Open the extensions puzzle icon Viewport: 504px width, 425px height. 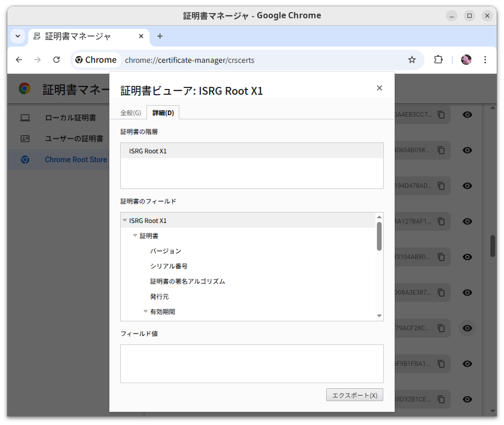pos(439,60)
